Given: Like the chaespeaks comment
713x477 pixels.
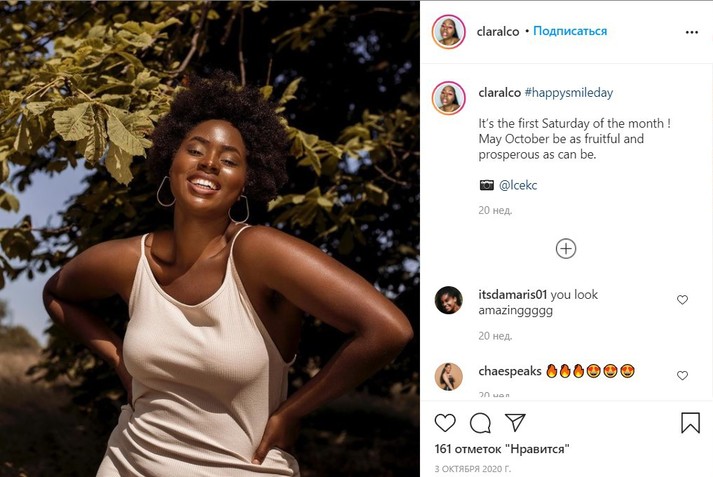Looking at the screenshot, I should pyautogui.click(x=682, y=375).
